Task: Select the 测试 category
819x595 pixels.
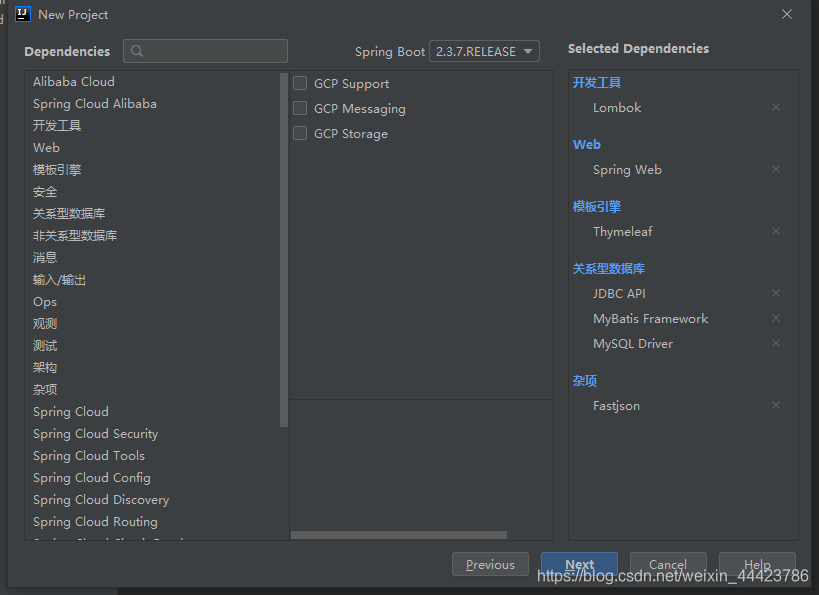Action: 45,346
